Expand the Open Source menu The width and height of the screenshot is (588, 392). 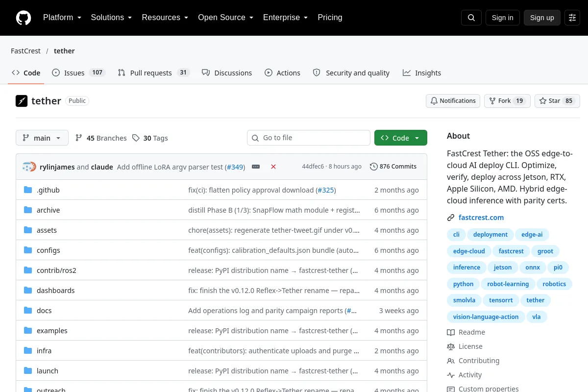[225, 18]
